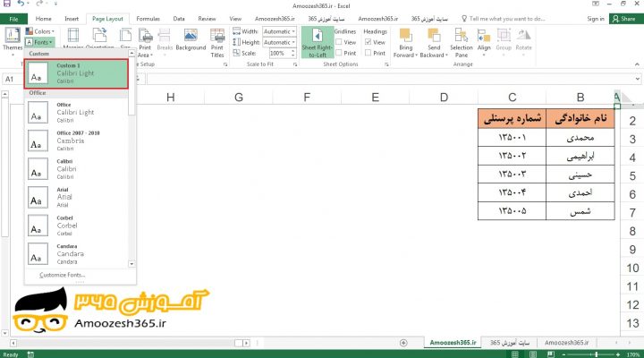Expand the formula bar
Viewport: 644px width, 358px height.
[x=638, y=79]
